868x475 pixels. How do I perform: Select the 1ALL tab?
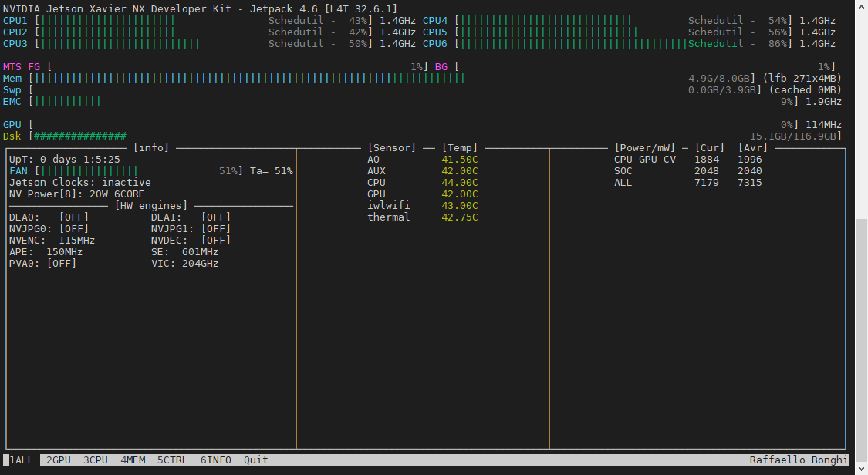pyautogui.click(x=22, y=460)
